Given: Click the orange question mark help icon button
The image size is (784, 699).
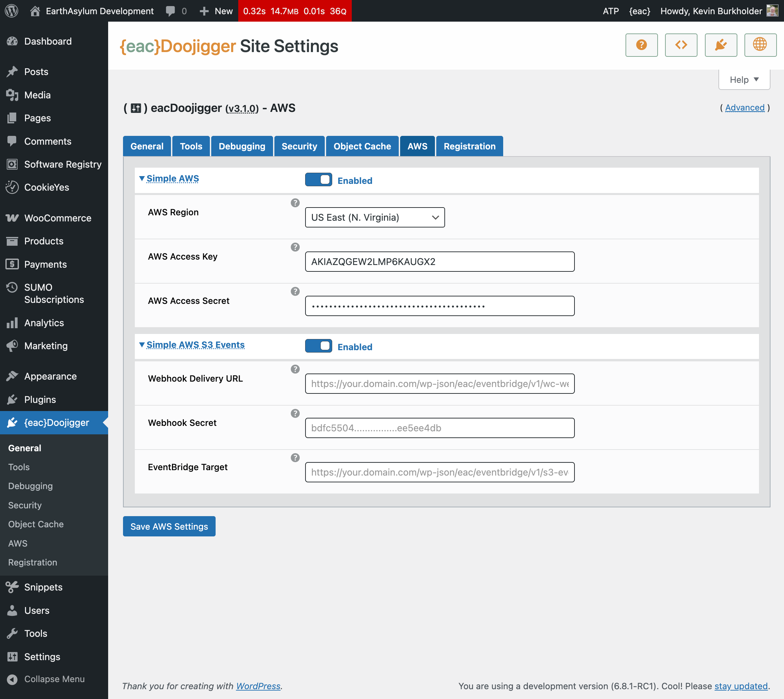Looking at the screenshot, I should point(641,45).
